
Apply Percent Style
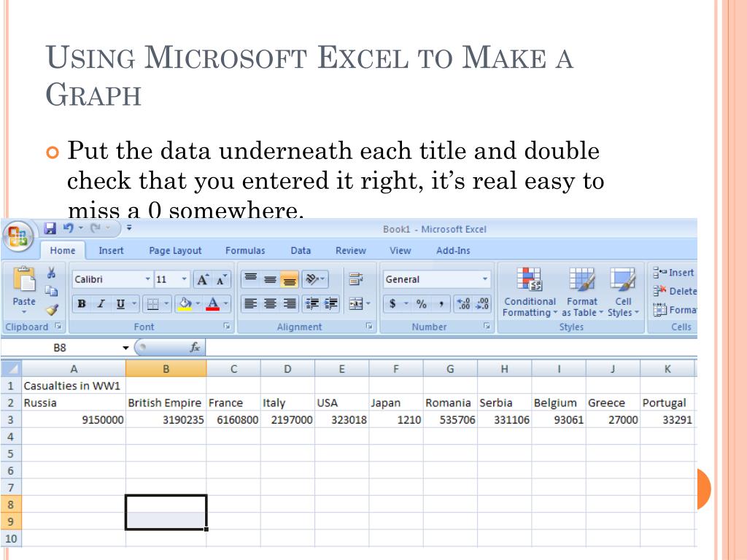pos(421,303)
